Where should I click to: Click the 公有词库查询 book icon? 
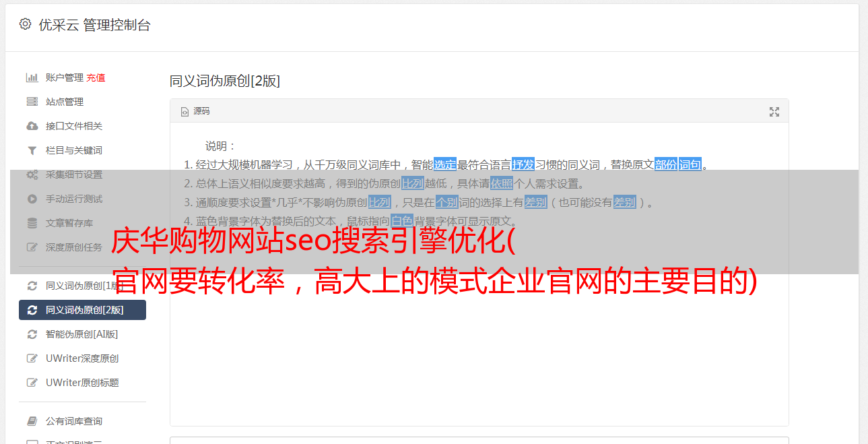[32, 421]
